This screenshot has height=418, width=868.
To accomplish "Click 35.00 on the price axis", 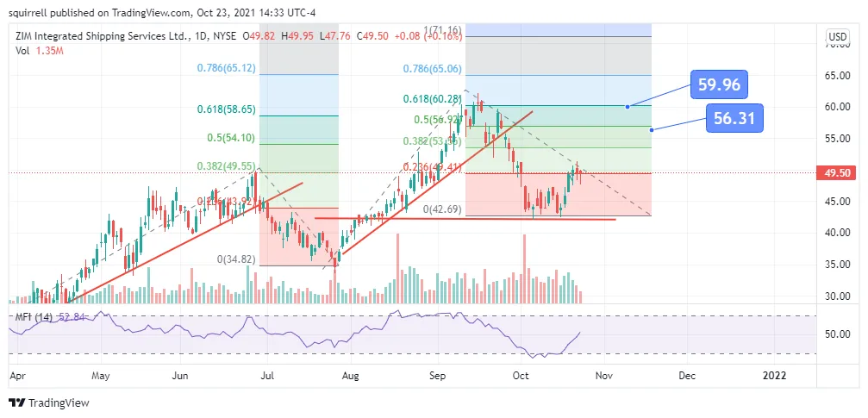I will click(837, 264).
